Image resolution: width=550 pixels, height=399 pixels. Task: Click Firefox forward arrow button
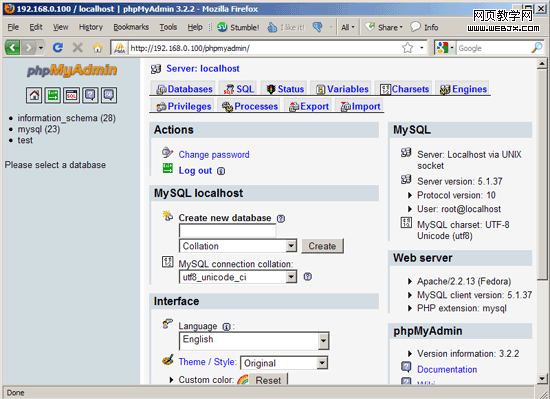click(28, 47)
